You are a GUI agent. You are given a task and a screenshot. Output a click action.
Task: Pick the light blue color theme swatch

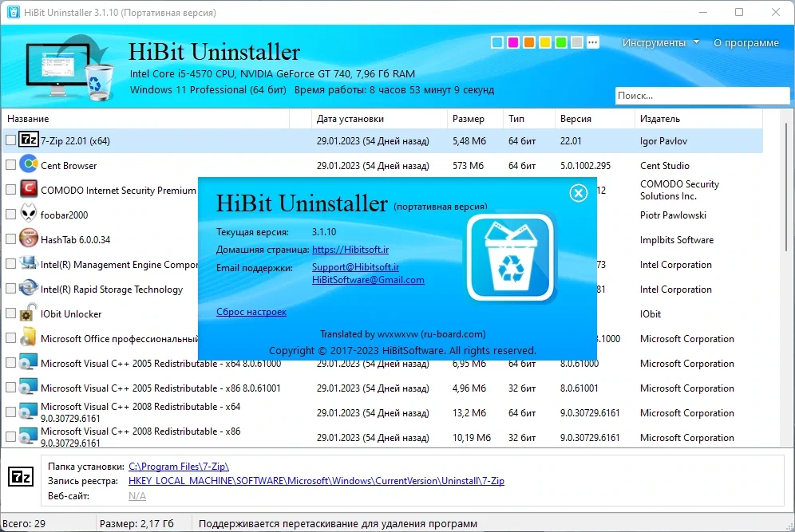pyautogui.click(x=497, y=42)
